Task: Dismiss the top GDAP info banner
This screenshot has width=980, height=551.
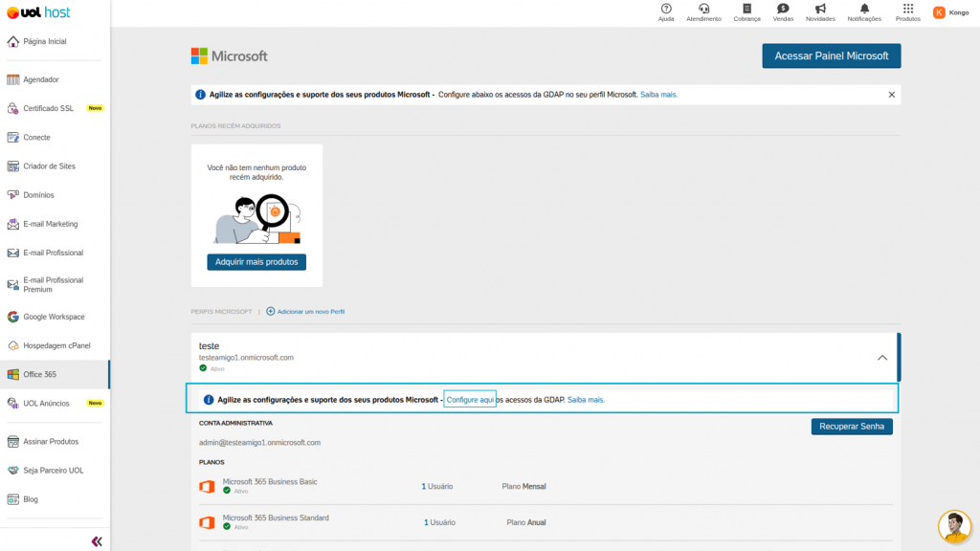Action: (x=892, y=95)
